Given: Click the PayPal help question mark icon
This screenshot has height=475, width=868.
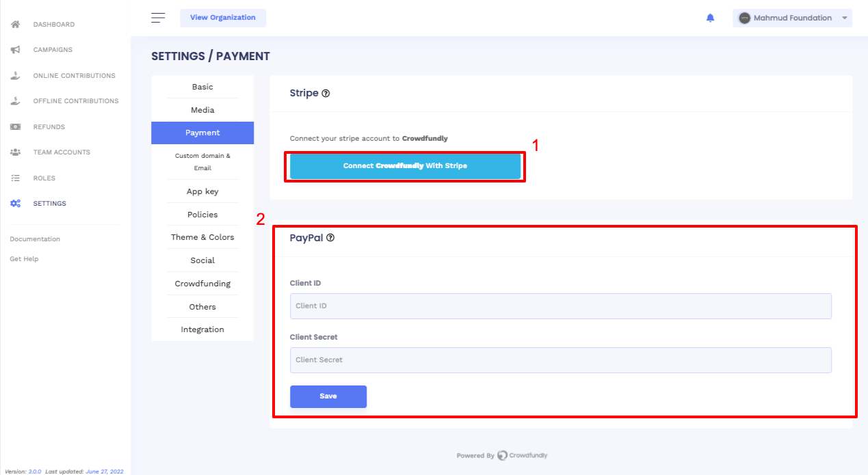Looking at the screenshot, I should (x=330, y=238).
